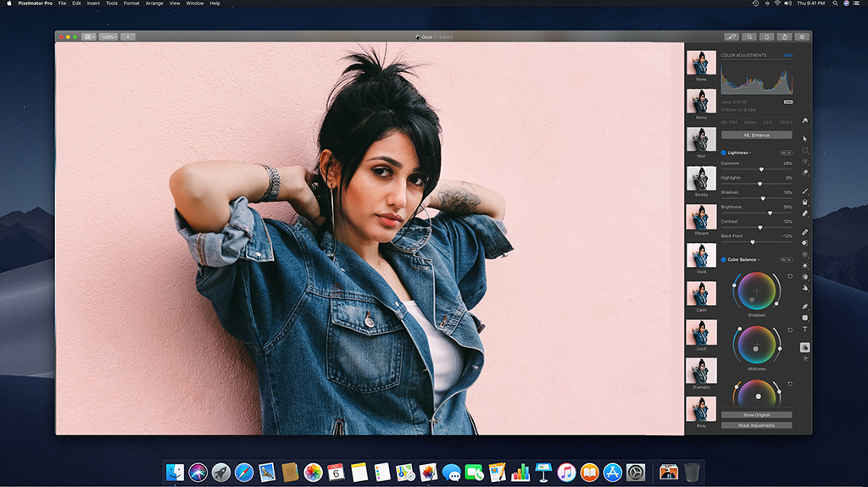Click the Exposure slider handle
Screen dimensions: 868x487
coord(761,169)
